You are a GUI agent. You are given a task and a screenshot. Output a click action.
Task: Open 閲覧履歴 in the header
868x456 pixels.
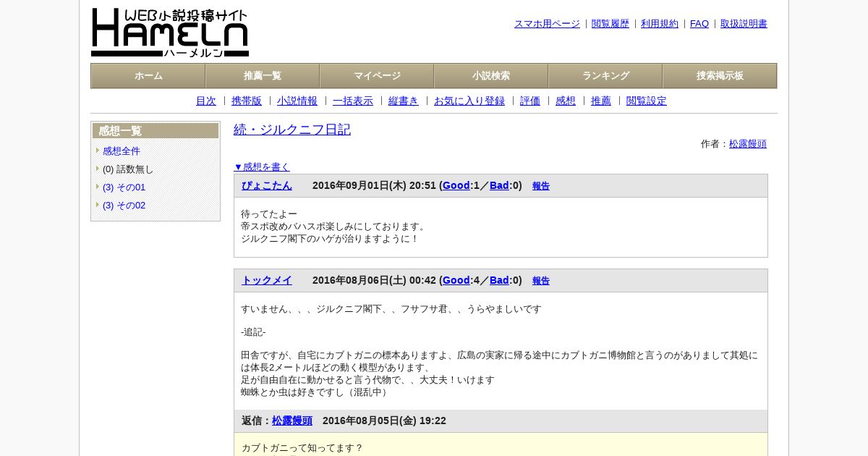[610, 24]
